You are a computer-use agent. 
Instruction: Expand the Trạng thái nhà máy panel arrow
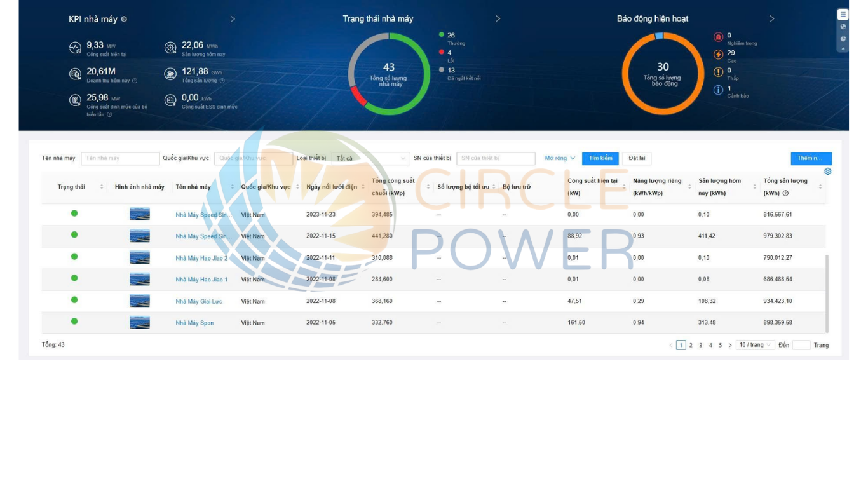coord(498,19)
